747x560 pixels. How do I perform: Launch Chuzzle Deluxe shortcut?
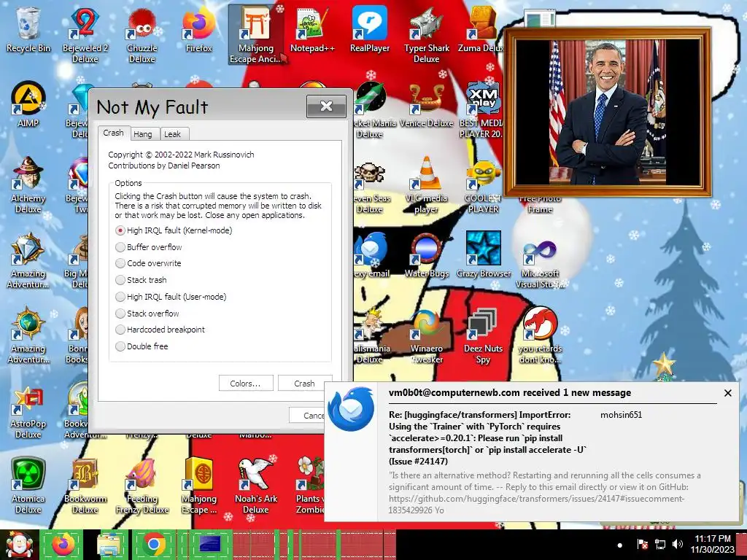142,34
